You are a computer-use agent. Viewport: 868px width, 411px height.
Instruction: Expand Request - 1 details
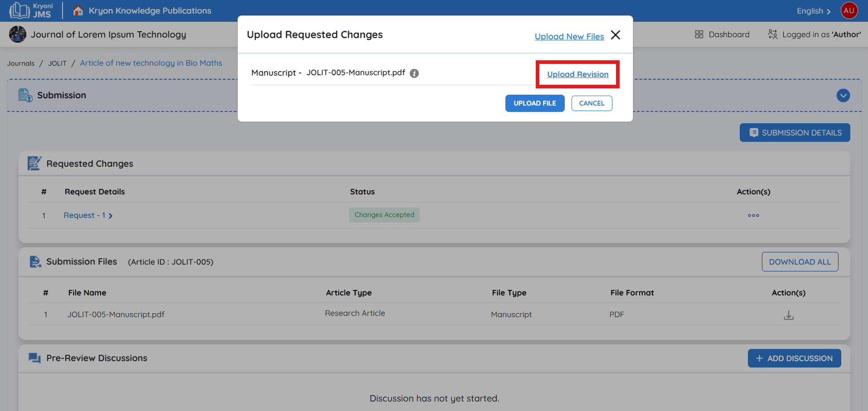pos(88,216)
